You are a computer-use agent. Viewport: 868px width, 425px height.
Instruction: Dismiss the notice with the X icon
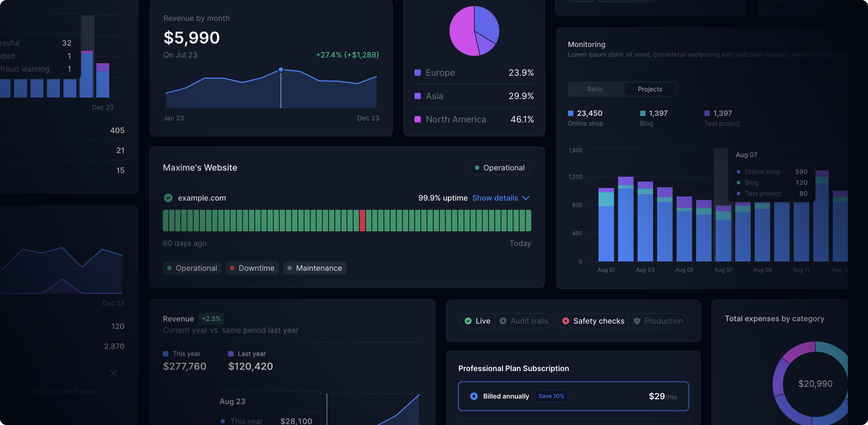114,373
